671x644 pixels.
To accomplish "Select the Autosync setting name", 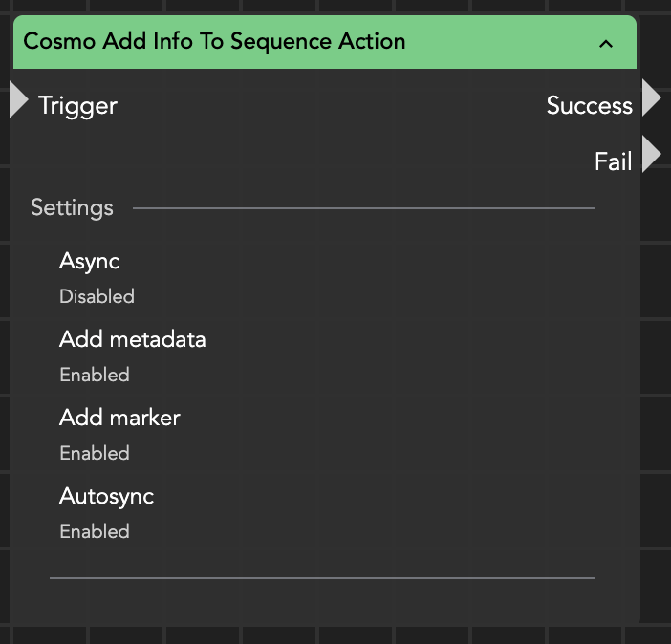I will point(106,496).
